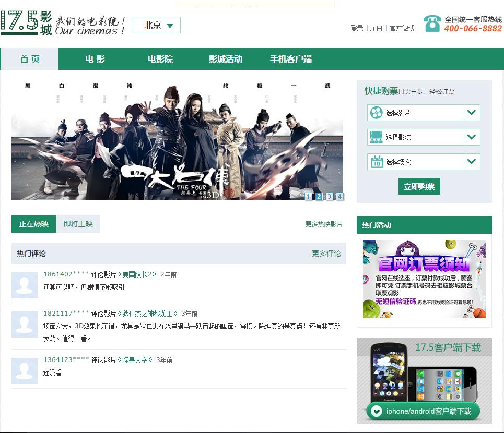The width and height of the screenshot is (504, 433).
Task: Expand the 选择影院 chevron arrow
Action: (472, 137)
